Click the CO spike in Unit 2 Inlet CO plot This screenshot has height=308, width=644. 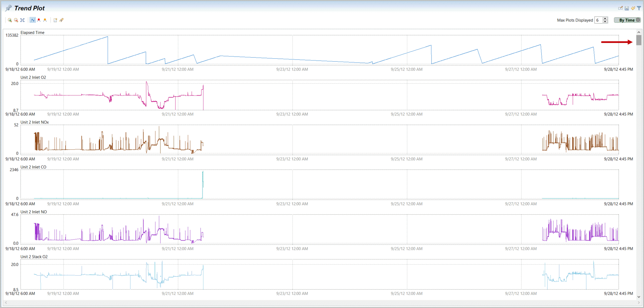tap(202, 181)
